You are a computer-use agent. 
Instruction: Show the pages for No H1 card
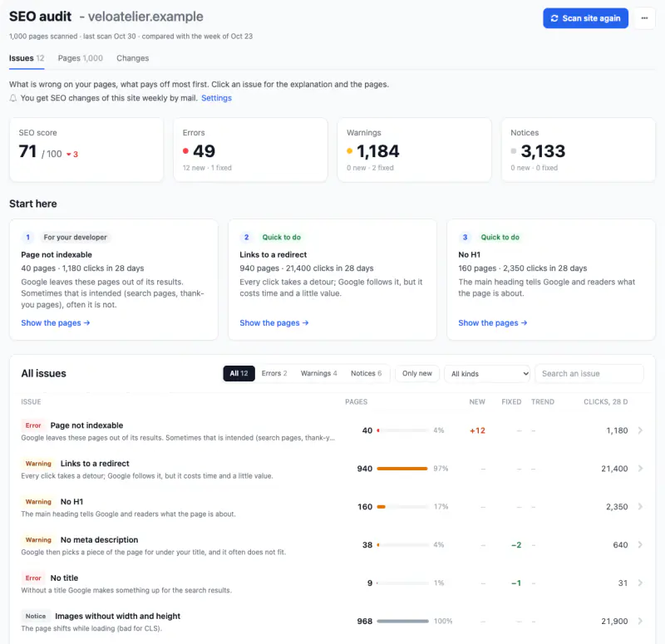493,322
